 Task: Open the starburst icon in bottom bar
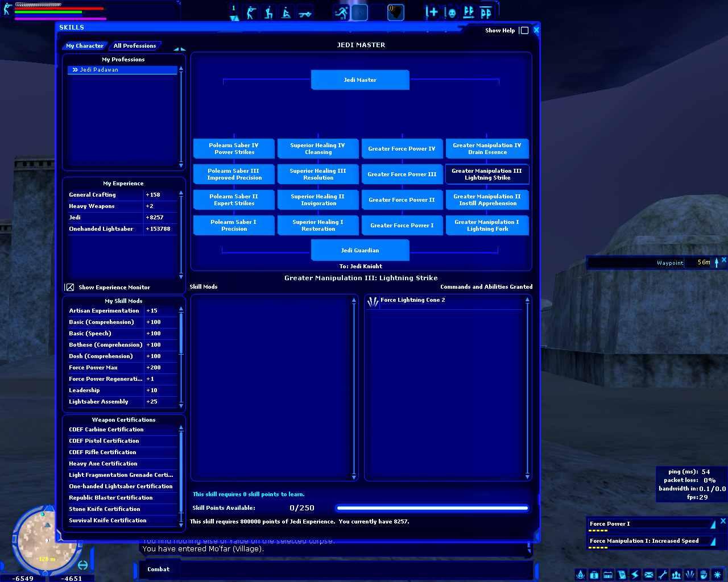point(717,575)
